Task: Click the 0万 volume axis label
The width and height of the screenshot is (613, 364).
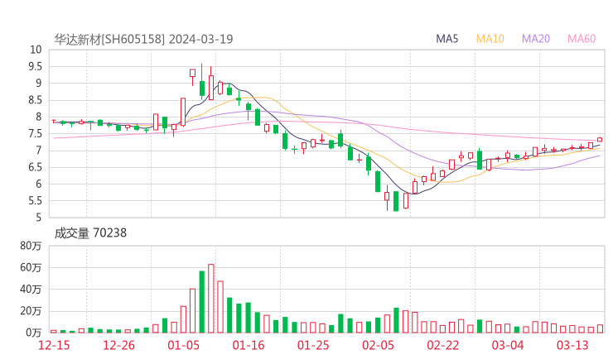Action: click(33, 333)
